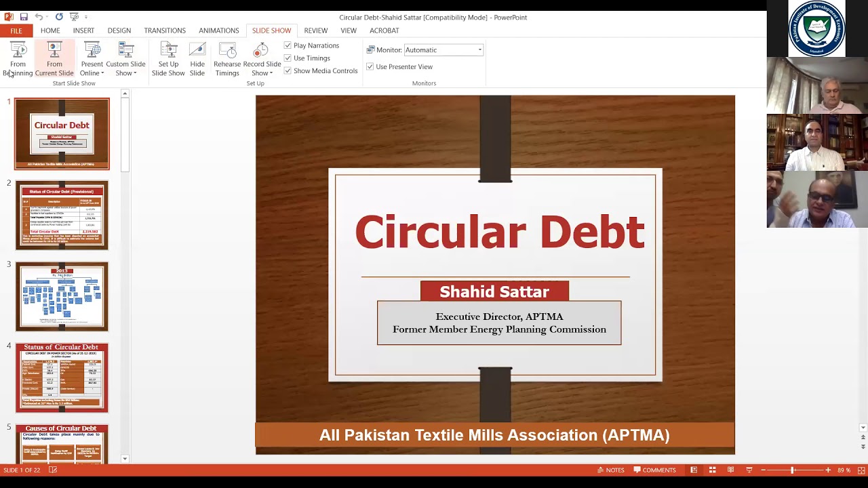868x488 pixels.
Task: Click thumbnail pane scroll down arrow
Action: click(x=125, y=459)
